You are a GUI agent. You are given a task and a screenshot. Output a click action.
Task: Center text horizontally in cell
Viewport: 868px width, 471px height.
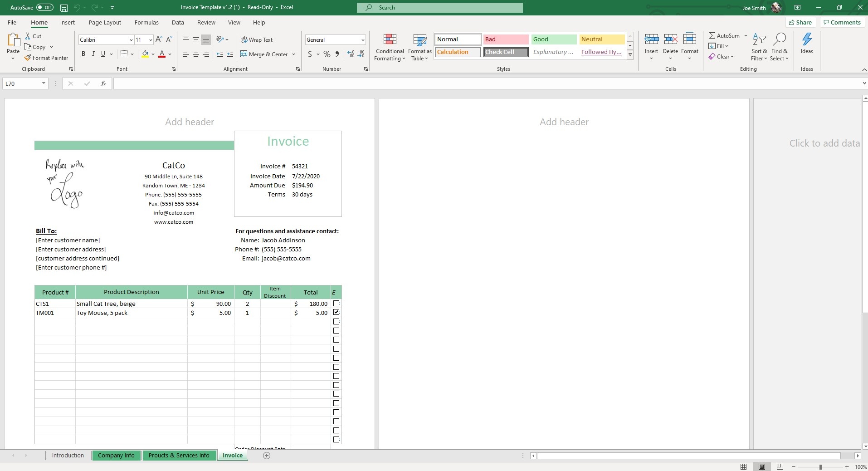[196, 54]
